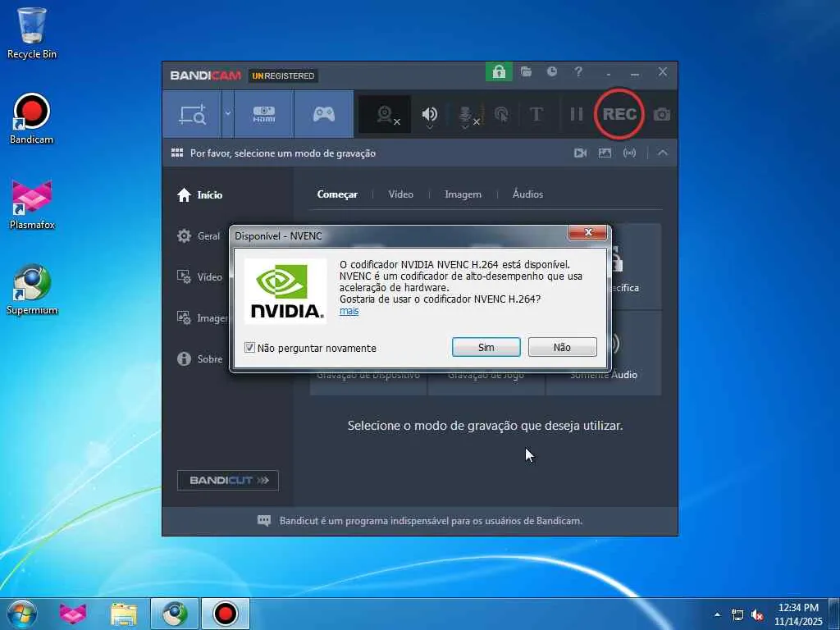The image size is (840, 630).
Task: Collapse the panel with chevron up
Action: [x=663, y=153]
